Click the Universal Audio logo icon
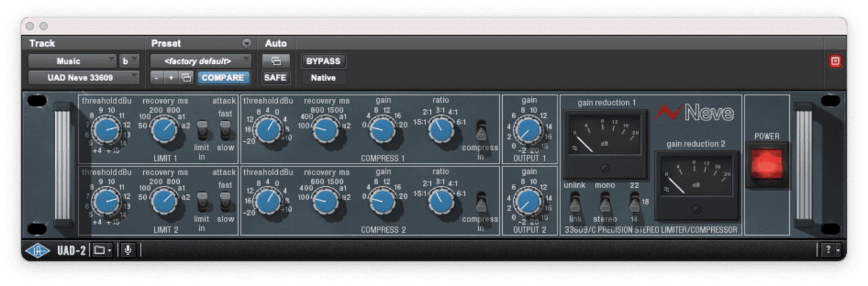The width and height of the screenshot is (868, 286). (x=37, y=250)
